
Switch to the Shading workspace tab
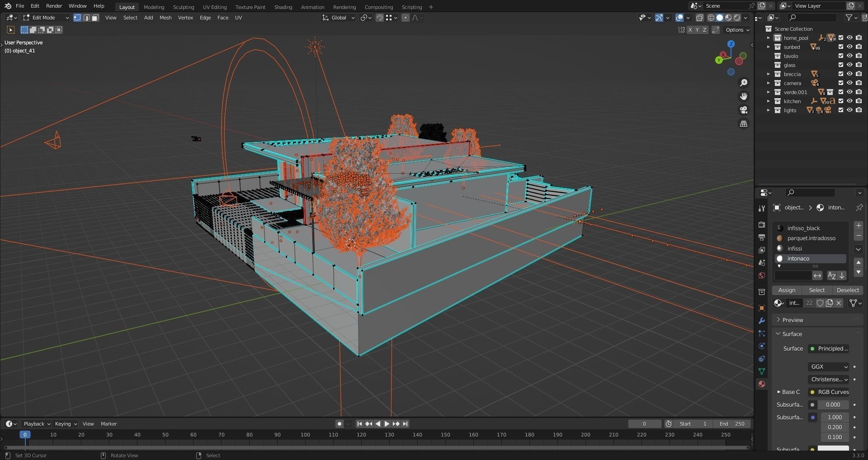[x=283, y=7]
